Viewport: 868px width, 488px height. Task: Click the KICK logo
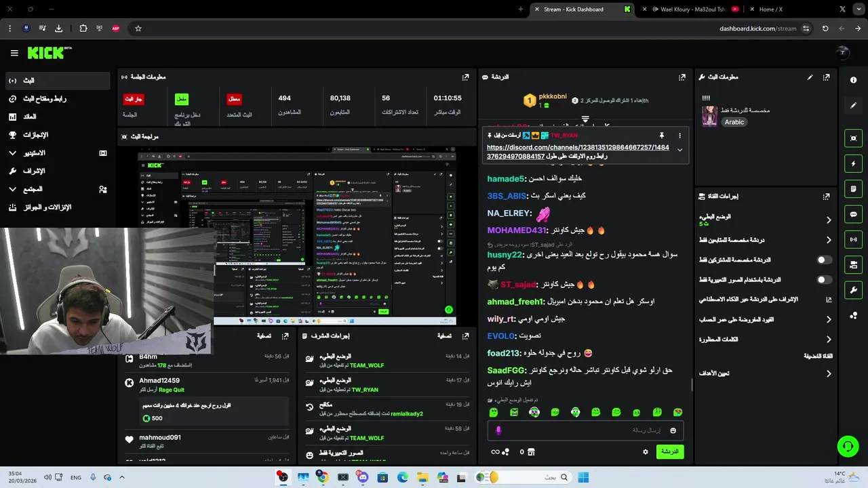(50, 53)
